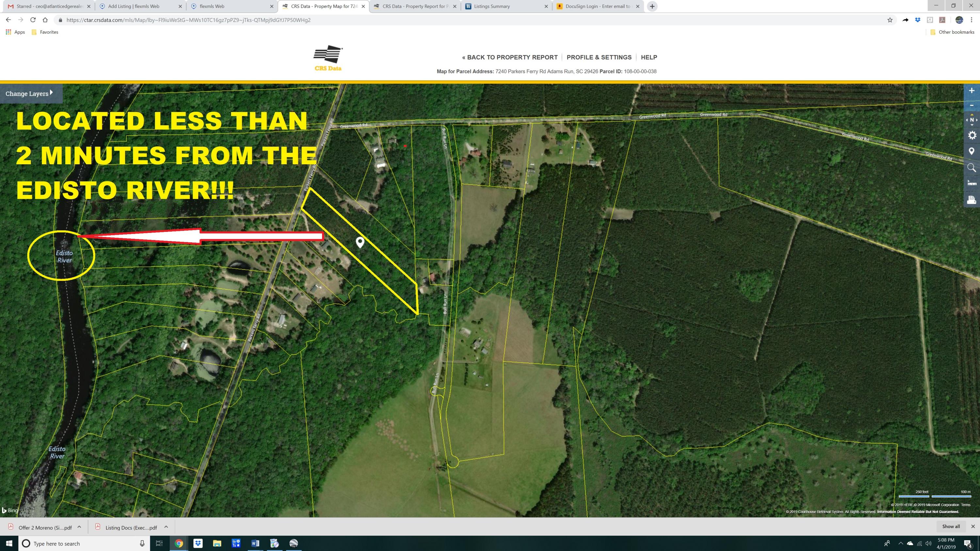Viewport: 980px width, 551px height.
Task: Click the Type here to search box
Action: (x=84, y=543)
